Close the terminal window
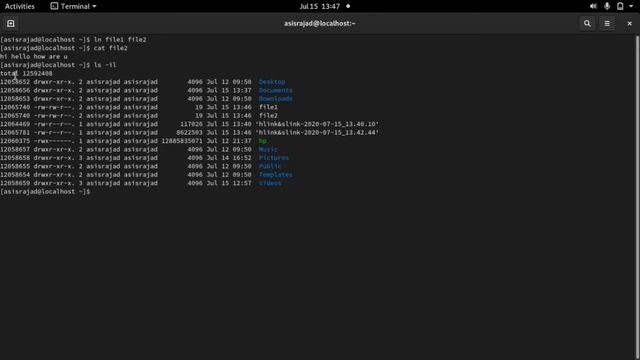Image resolution: width=640 pixels, height=360 pixels. (629, 24)
